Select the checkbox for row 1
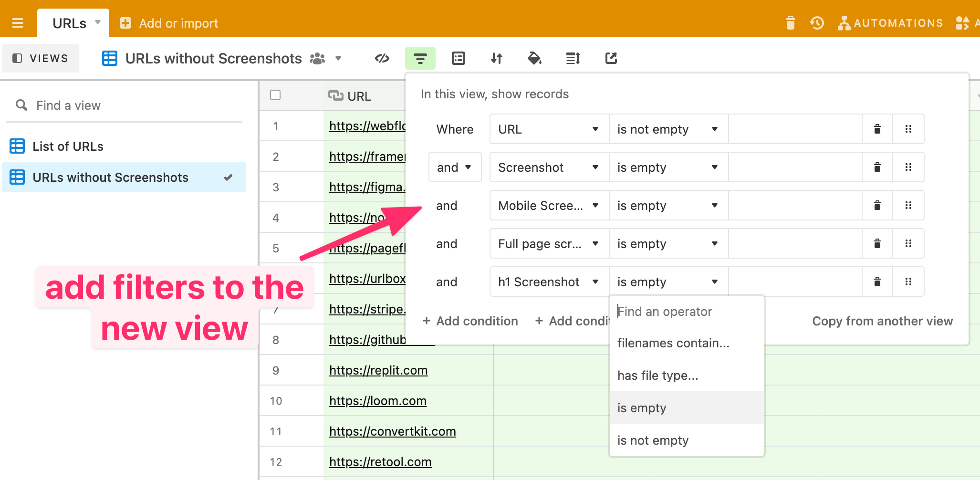The width and height of the screenshot is (980, 480). click(x=276, y=126)
